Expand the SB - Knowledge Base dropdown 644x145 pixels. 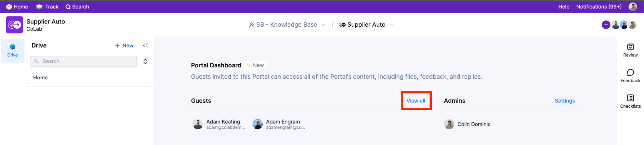tap(324, 25)
